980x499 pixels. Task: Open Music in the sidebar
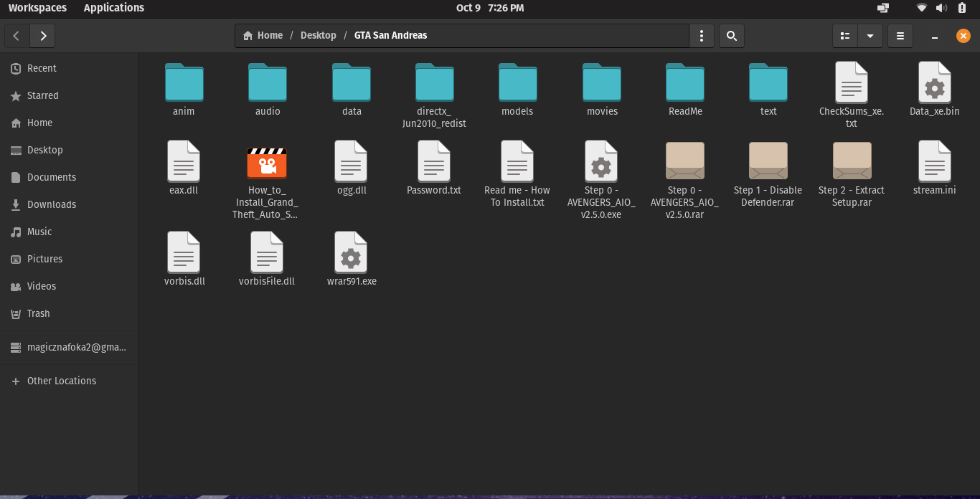69,232
